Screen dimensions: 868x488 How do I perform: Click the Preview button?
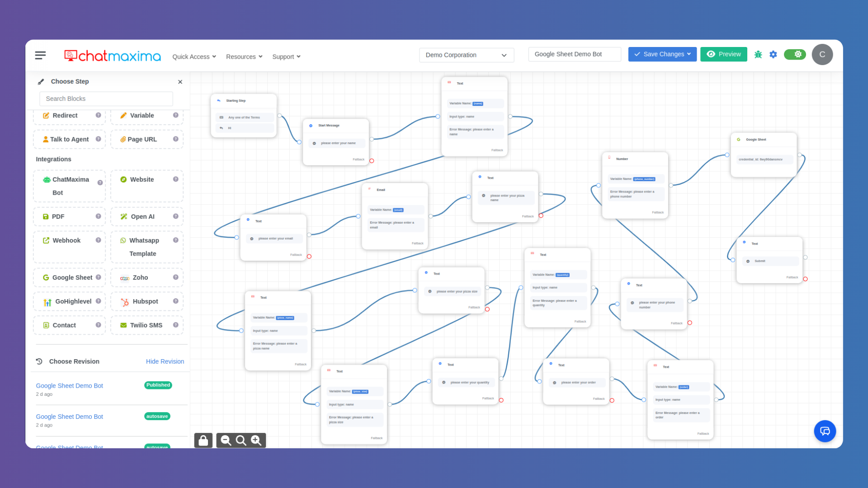(x=723, y=54)
